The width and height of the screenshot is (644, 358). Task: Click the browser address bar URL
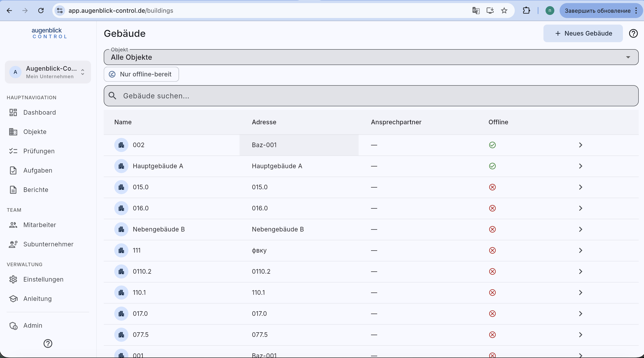click(x=121, y=11)
